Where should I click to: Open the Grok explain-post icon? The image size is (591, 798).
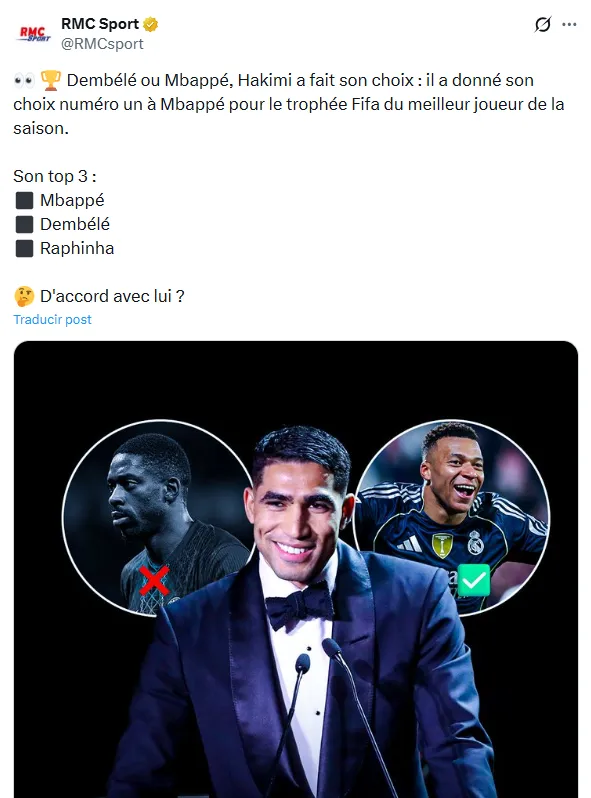pyautogui.click(x=543, y=24)
